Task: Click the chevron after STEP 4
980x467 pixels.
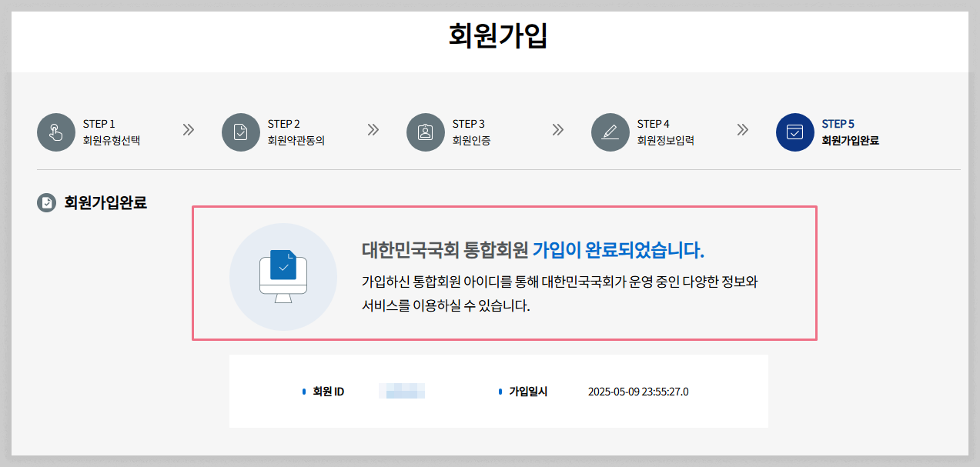Action: (743, 130)
